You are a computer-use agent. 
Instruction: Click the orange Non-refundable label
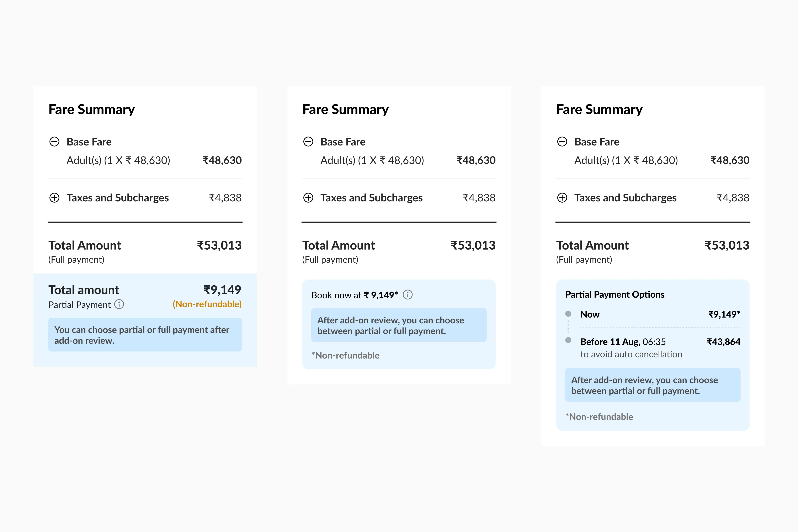(207, 304)
